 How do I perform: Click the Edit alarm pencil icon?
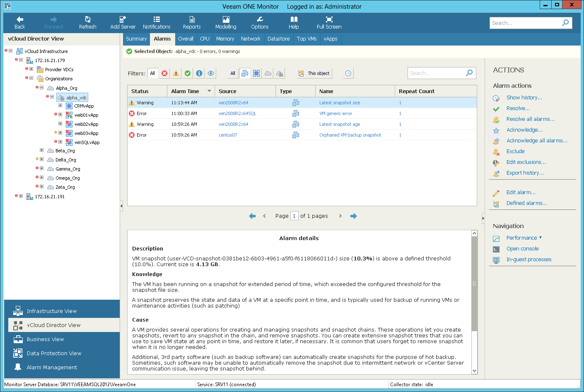(x=496, y=192)
